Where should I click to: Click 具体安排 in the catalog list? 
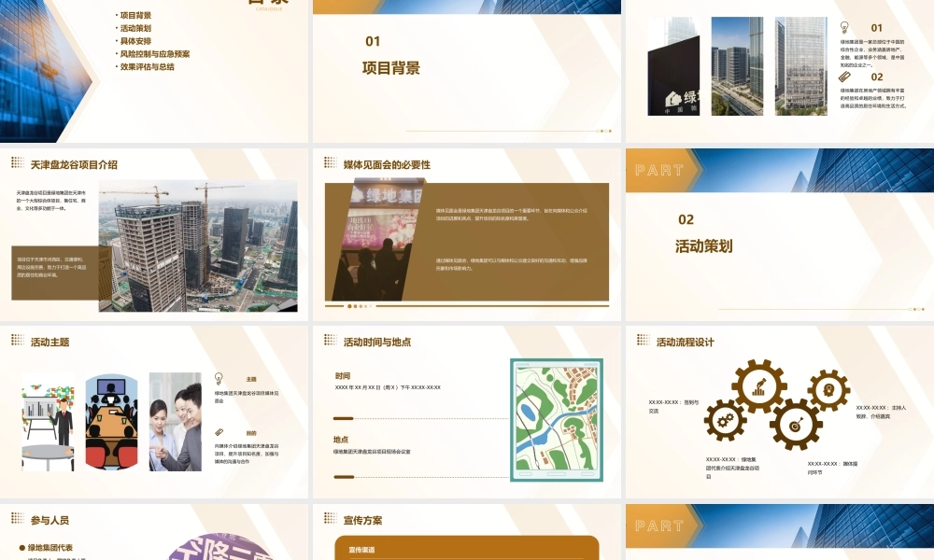tap(135, 41)
